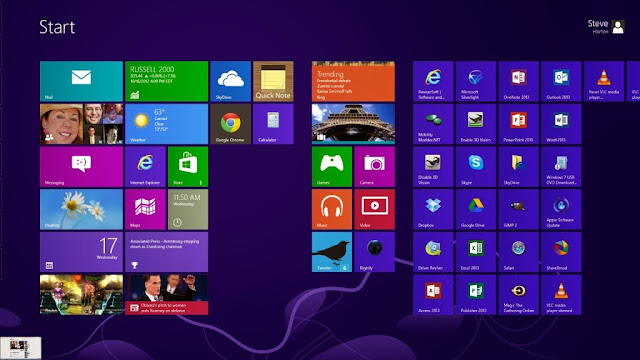Launch Word 2013
This screenshot has height=360, width=640.
click(x=561, y=124)
